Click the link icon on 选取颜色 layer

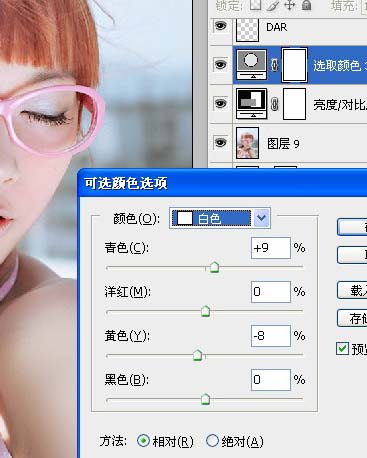pyautogui.click(x=274, y=65)
